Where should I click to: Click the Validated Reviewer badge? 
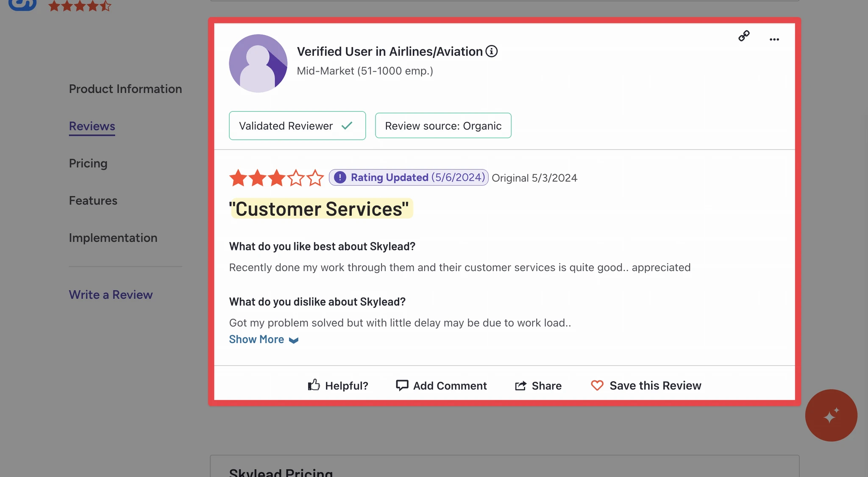pyautogui.click(x=297, y=126)
